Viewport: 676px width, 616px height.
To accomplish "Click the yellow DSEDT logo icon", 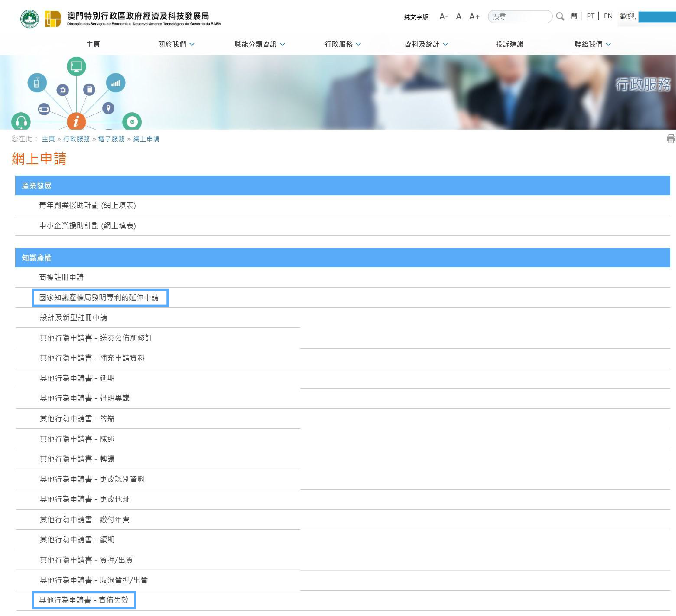I will coord(53,19).
